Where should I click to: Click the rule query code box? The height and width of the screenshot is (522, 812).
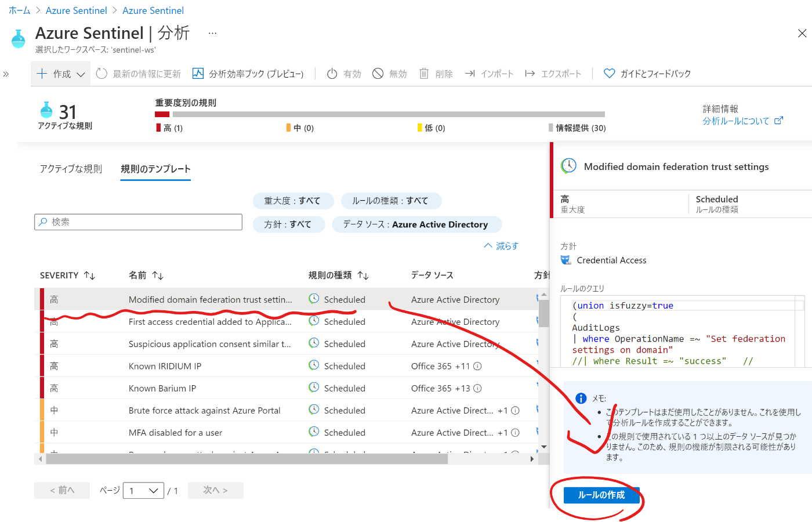(683, 332)
